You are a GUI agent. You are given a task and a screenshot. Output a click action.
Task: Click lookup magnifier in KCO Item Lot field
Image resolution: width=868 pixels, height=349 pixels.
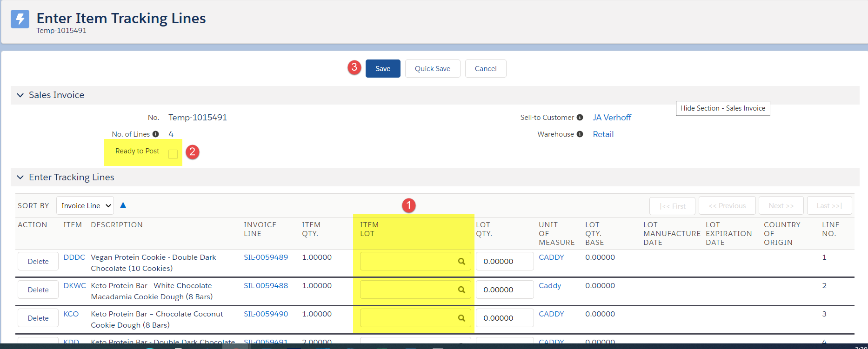click(461, 318)
